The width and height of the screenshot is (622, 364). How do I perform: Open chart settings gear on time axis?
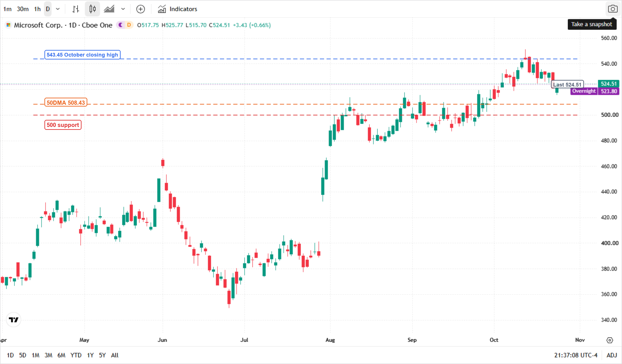(x=609, y=340)
